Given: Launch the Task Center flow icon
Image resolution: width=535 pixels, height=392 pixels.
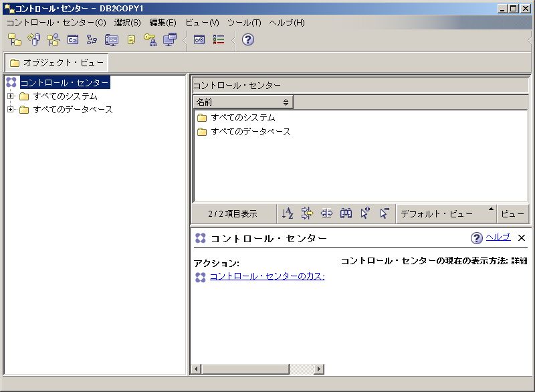Looking at the screenshot, I should point(92,39).
